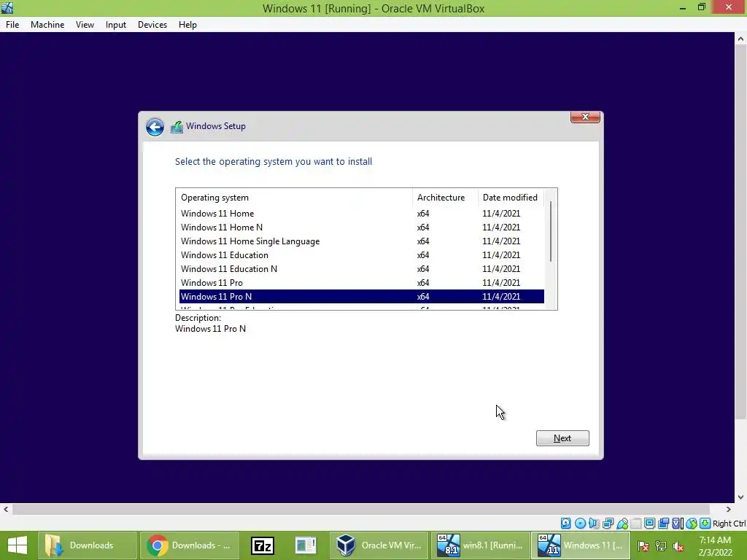Image resolution: width=747 pixels, height=560 pixels.
Task: Click the greyed shared folders status icon
Action: tap(635, 524)
